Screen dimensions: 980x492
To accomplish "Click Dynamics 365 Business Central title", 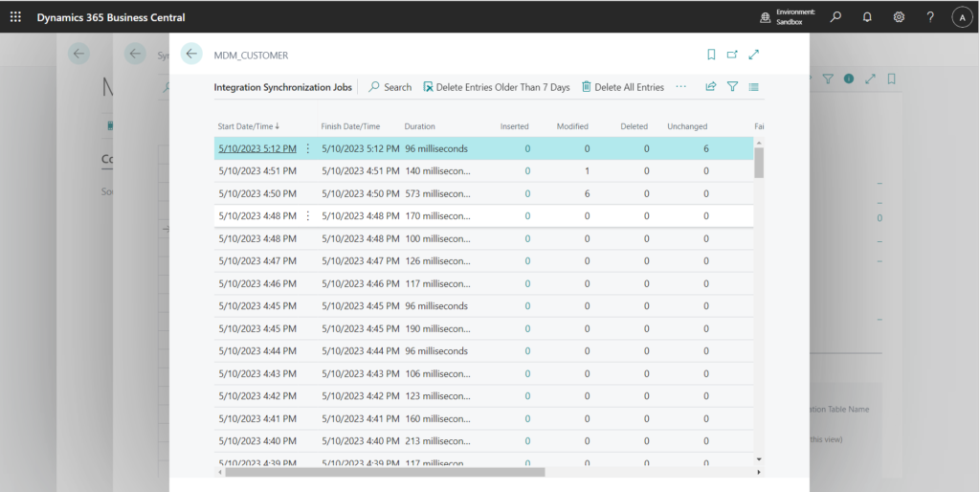I will click(x=111, y=17).
